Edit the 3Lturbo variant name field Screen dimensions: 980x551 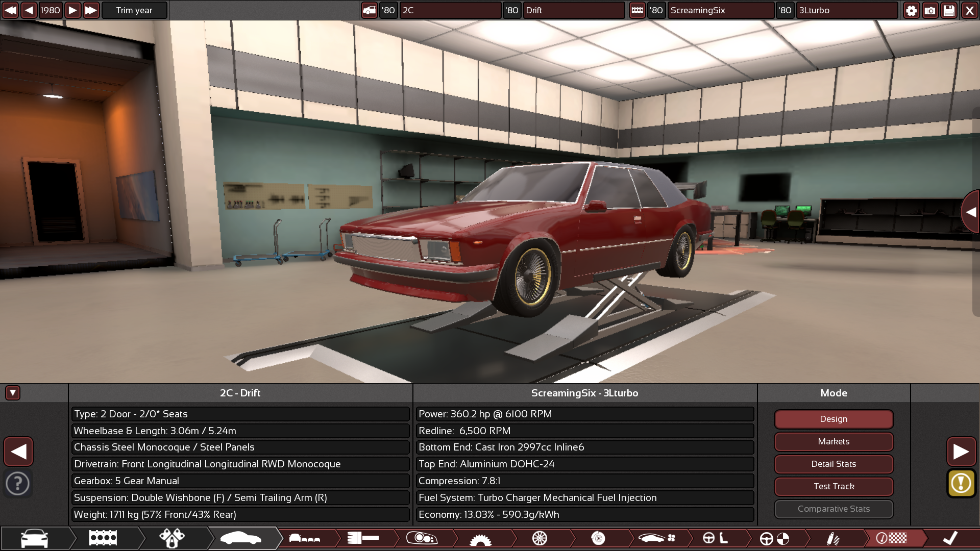[847, 10]
